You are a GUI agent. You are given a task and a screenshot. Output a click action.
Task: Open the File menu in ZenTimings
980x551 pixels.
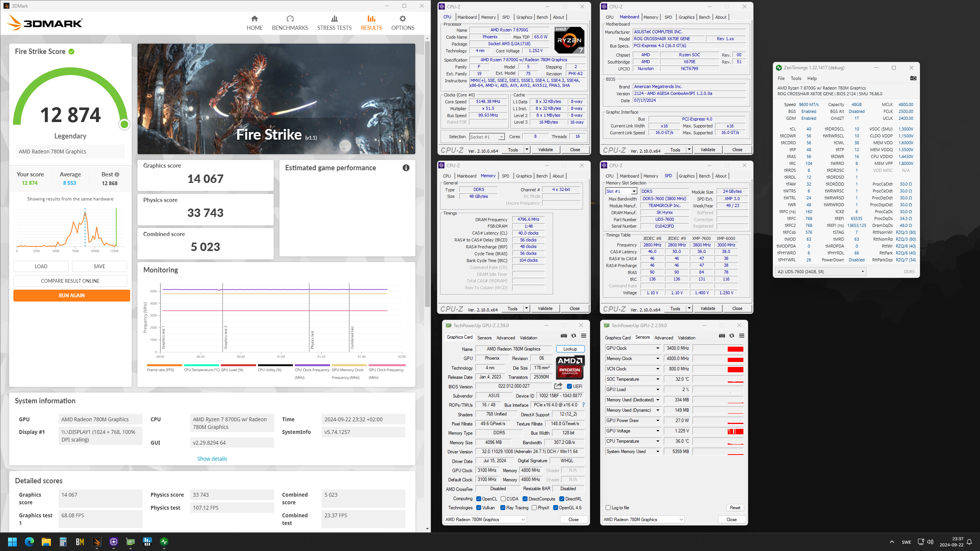click(x=781, y=78)
